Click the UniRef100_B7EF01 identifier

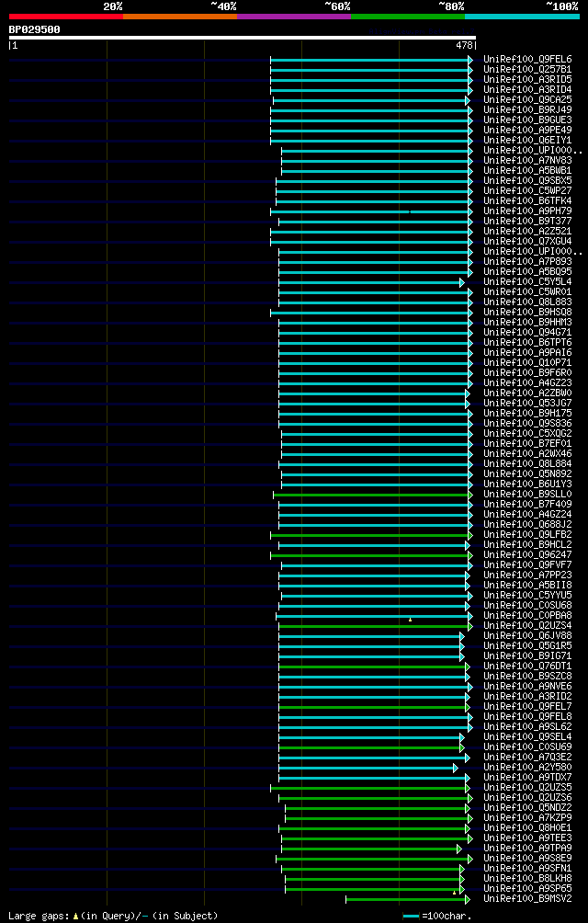[527, 443]
